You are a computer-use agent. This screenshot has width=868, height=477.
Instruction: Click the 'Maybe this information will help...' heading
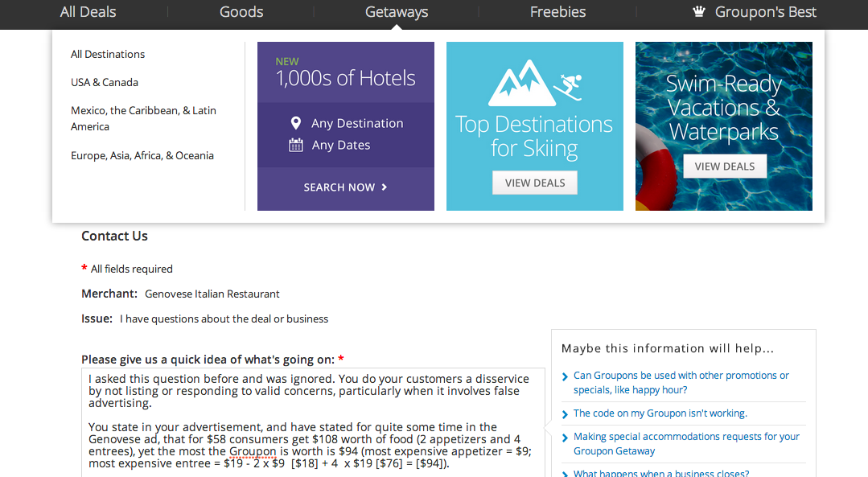[x=668, y=348]
